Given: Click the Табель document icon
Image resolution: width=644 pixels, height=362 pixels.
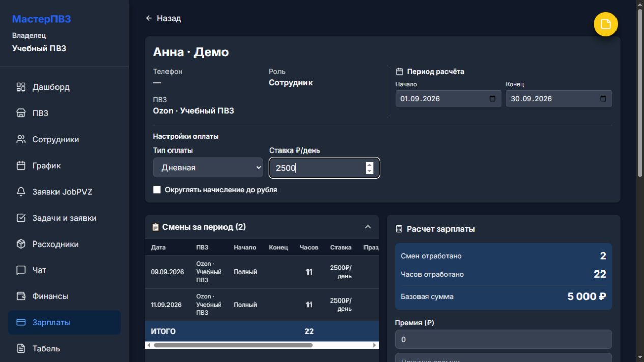Looking at the screenshot, I should pyautogui.click(x=21, y=349).
